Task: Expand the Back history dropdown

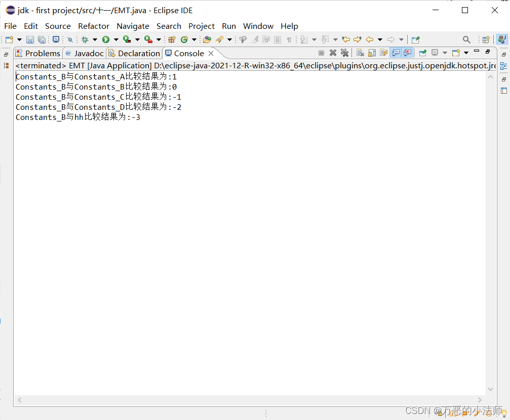Action: point(380,39)
